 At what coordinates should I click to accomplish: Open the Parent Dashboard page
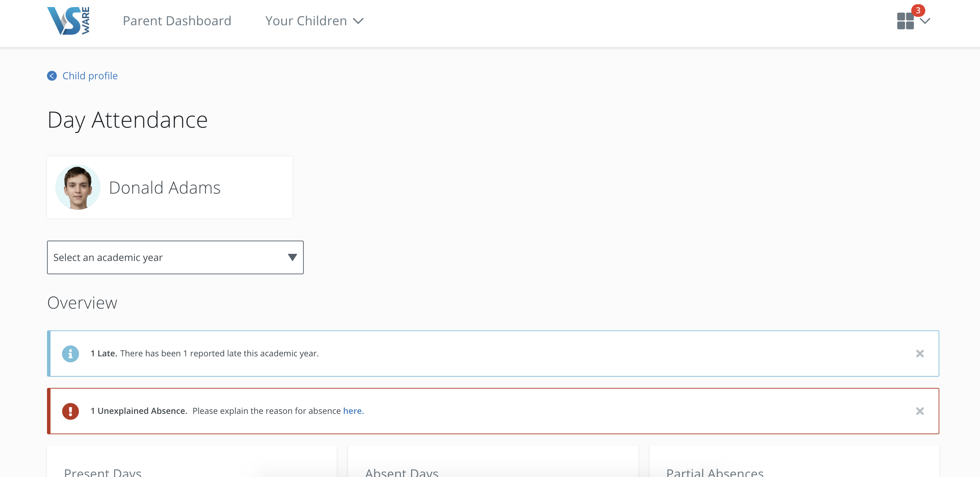click(x=177, y=21)
